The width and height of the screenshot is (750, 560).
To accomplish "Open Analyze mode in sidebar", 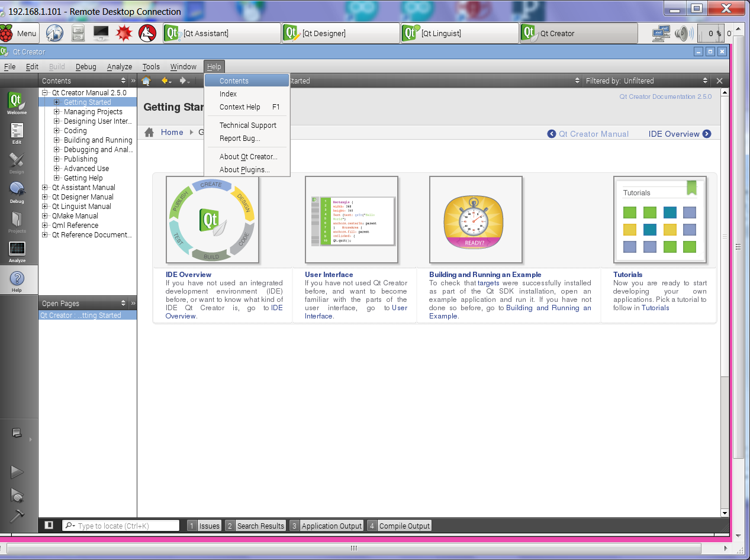I will (x=17, y=252).
